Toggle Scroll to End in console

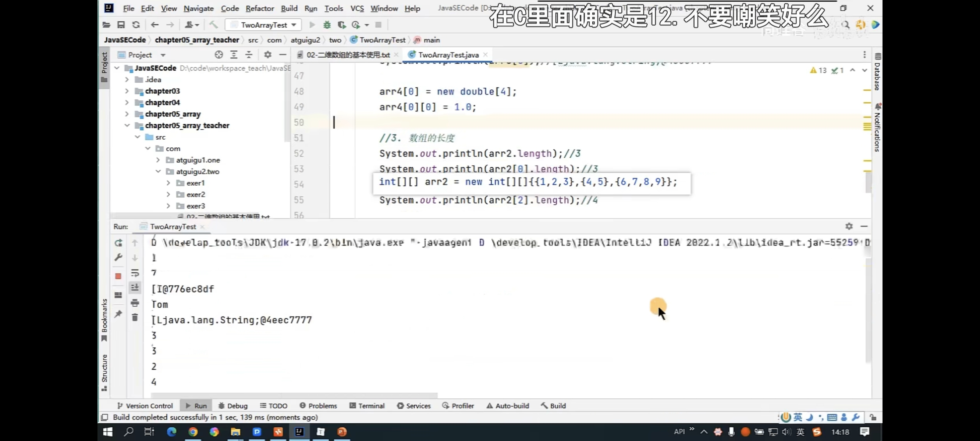point(135,287)
